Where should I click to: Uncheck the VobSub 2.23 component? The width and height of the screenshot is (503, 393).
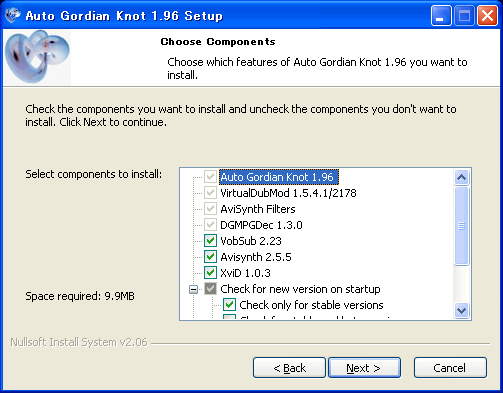point(210,241)
